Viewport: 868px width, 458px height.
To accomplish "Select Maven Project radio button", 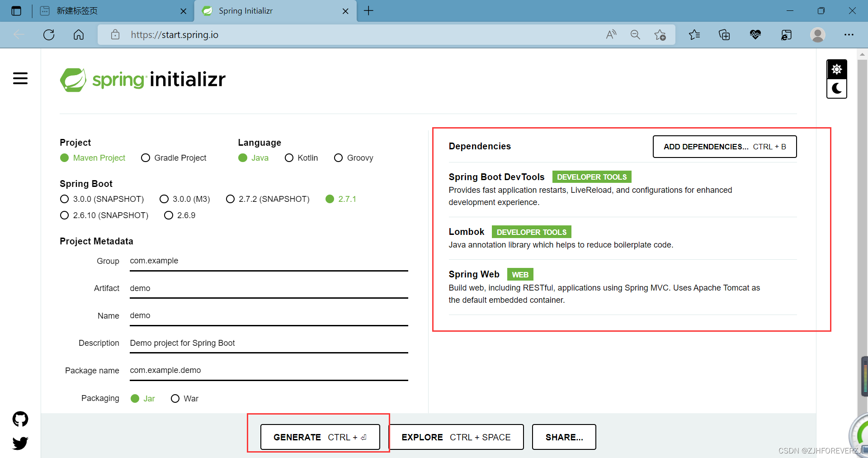I will tap(93, 158).
